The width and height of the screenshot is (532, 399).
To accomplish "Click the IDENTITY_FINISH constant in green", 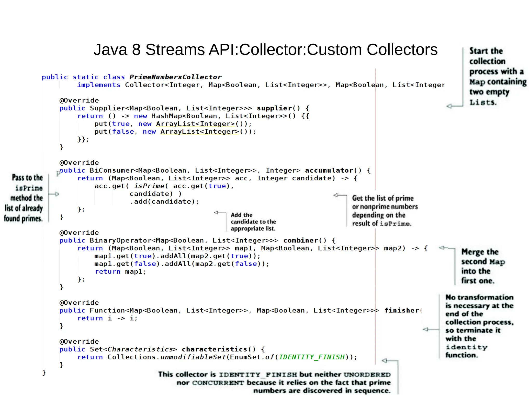I will (x=312, y=357).
